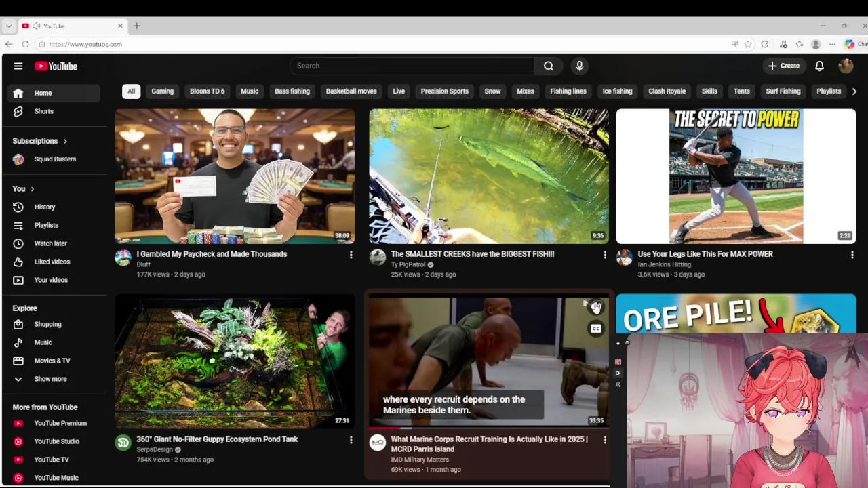Open the smallest creeks fishing thumbnail
Viewport: 868px width, 488px height.
point(489,176)
